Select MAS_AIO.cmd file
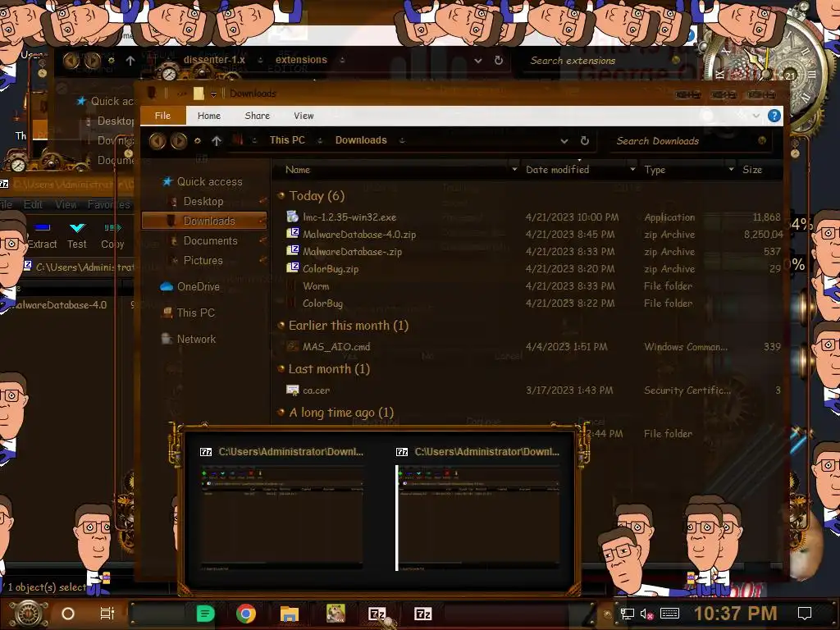This screenshot has width=840, height=630. [x=336, y=347]
